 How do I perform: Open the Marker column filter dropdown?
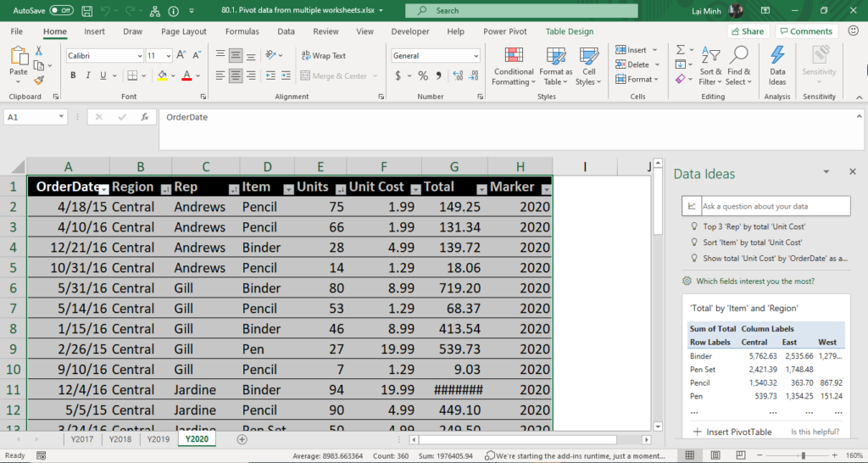tap(547, 190)
